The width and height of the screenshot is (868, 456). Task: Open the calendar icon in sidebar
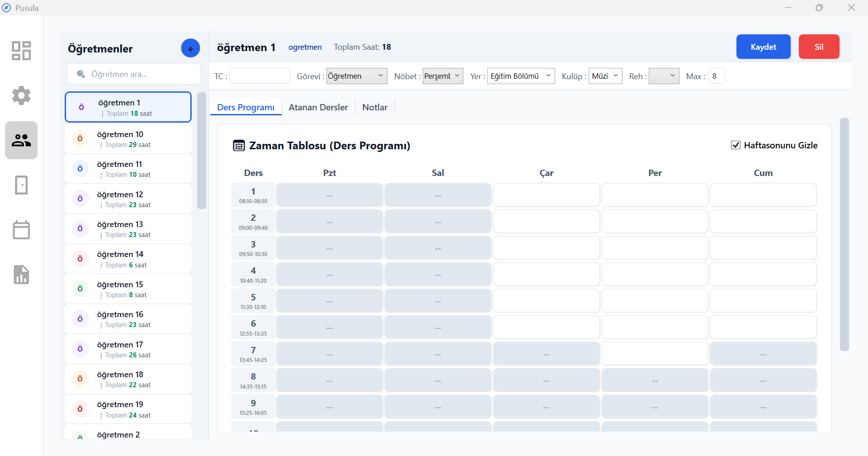[x=21, y=230]
